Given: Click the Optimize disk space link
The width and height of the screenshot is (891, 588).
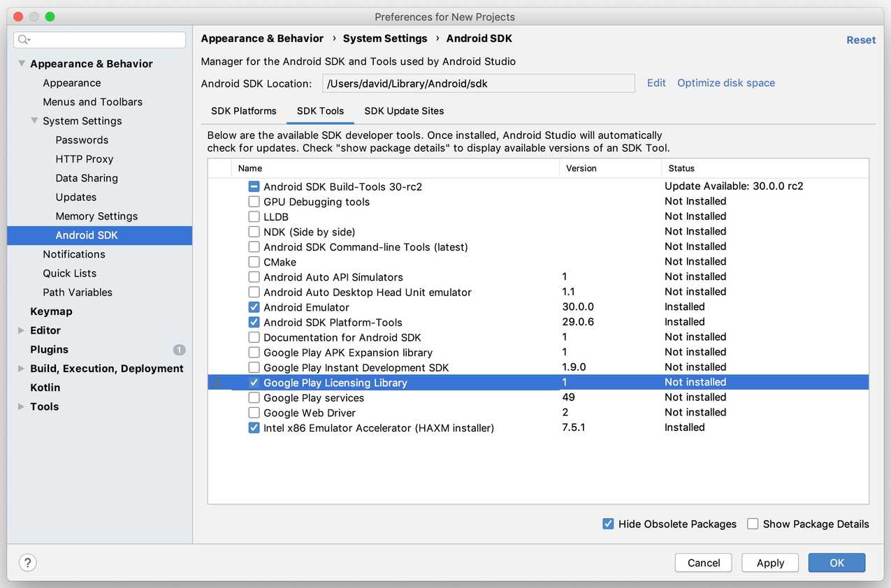Looking at the screenshot, I should pyautogui.click(x=725, y=82).
